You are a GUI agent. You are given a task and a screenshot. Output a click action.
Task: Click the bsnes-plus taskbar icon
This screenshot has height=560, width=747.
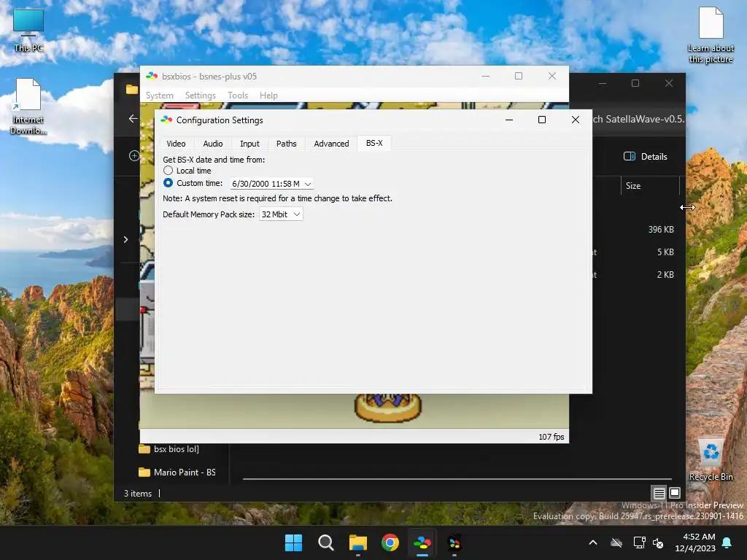coord(422,542)
